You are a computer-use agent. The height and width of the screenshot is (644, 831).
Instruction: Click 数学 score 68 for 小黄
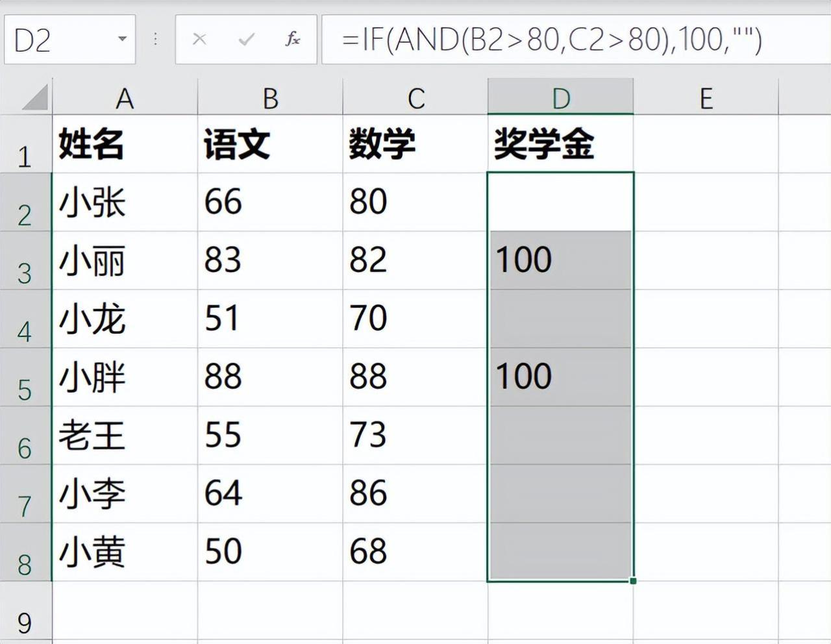click(415, 552)
